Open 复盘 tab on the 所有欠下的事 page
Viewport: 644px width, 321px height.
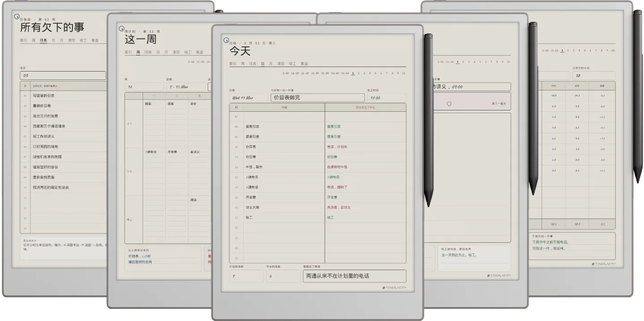[95, 40]
